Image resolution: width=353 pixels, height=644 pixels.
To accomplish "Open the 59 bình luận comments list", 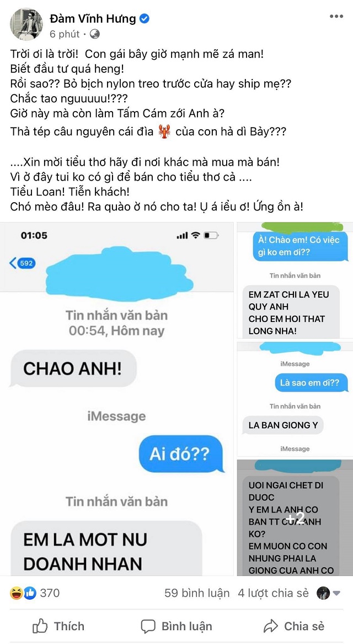I will coord(197,593).
